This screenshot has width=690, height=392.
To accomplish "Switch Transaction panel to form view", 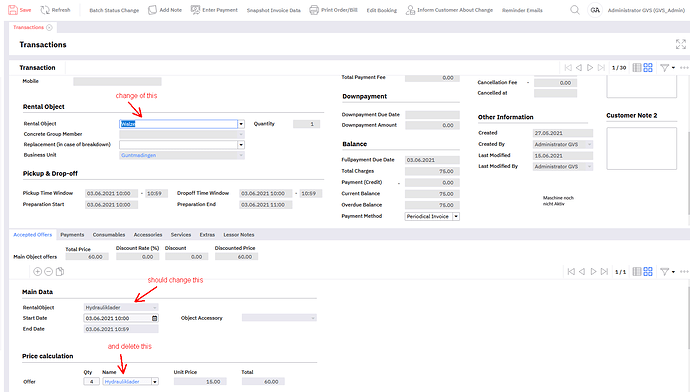I will (648, 68).
